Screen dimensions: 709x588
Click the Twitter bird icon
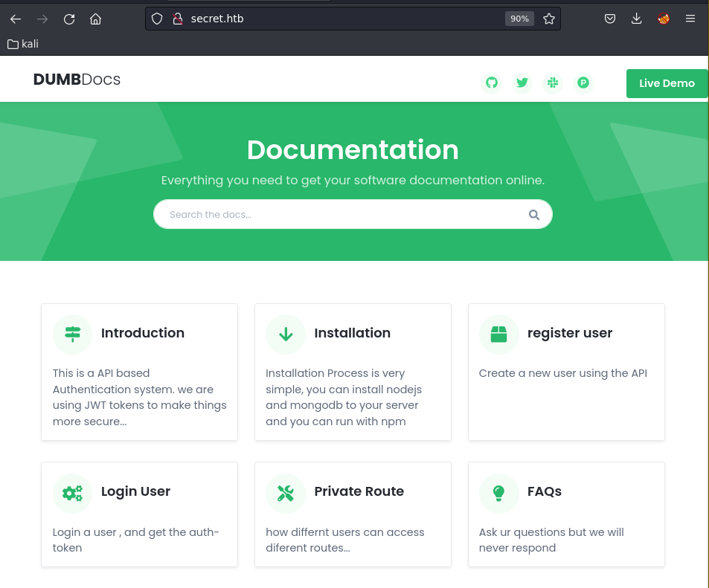point(522,83)
